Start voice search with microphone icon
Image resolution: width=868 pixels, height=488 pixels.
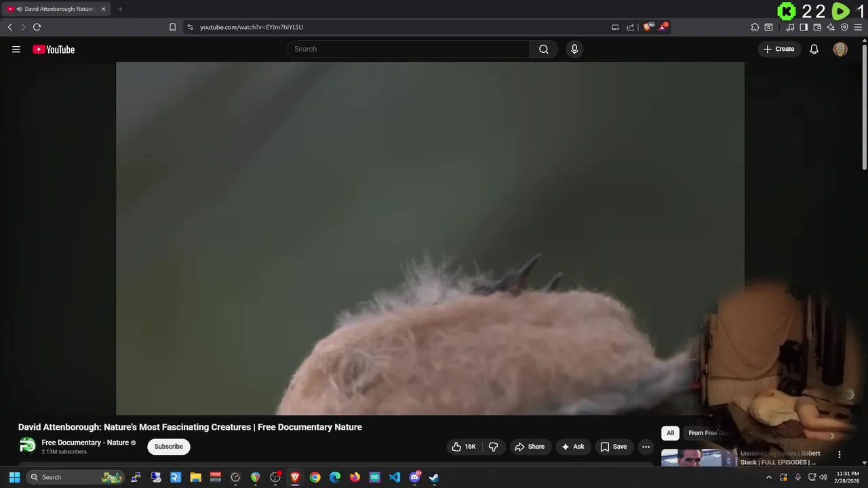point(574,49)
